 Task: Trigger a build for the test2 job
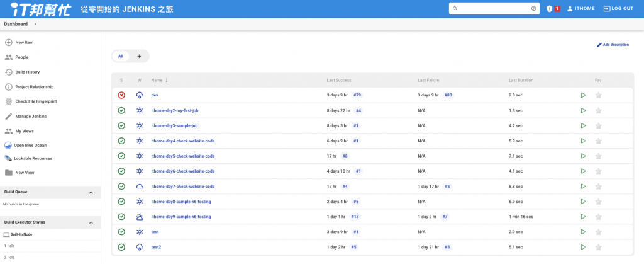583,247
